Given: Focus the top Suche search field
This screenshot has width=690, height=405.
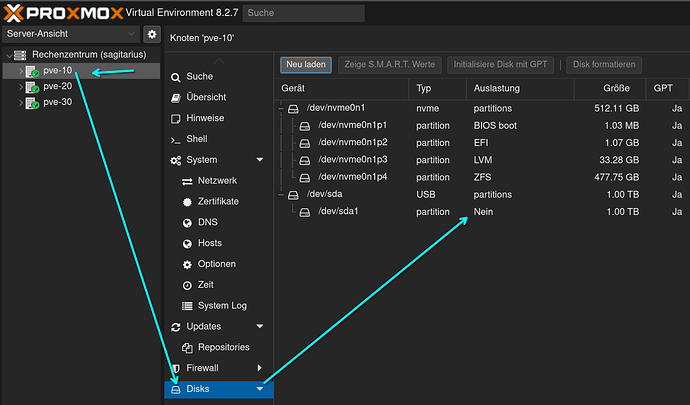Looking at the screenshot, I should pos(304,13).
